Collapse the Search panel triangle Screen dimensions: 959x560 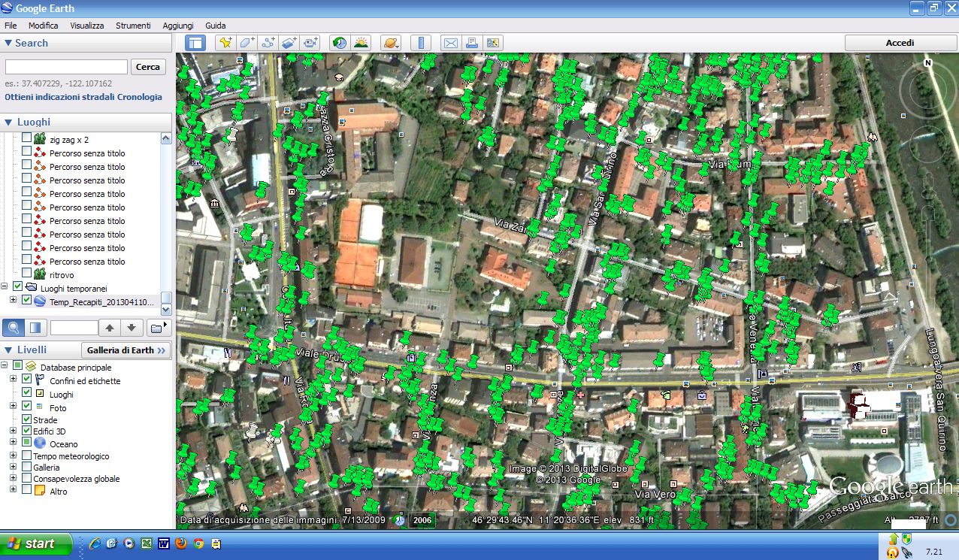pyautogui.click(x=8, y=43)
